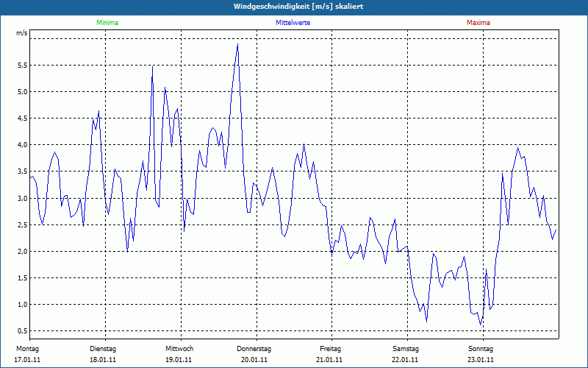The width and height of the screenshot is (588, 368).
Task: Click the 4,0 y-axis value
Action: pyautogui.click(x=23, y=145)
